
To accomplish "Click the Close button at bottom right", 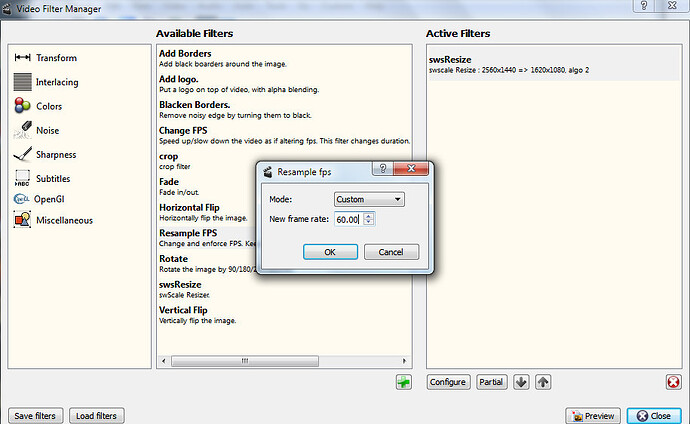I will tap(654, 416).
